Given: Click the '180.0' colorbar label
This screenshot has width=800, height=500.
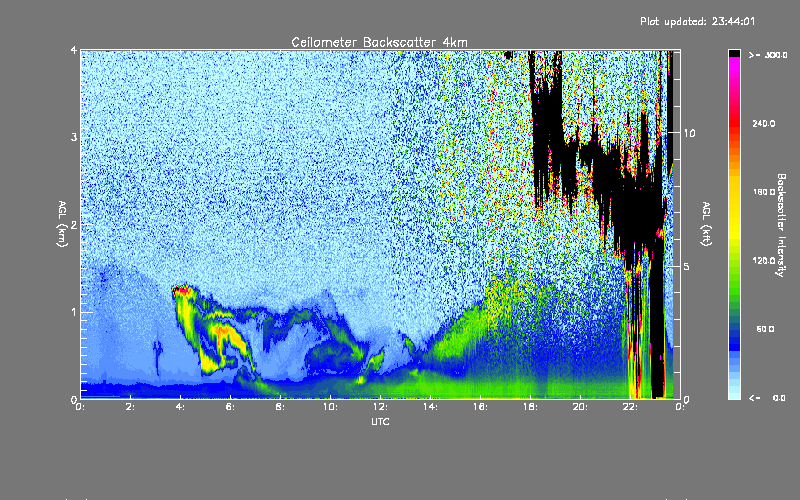Looking at the screenshot, I should [x=764, y=192].
